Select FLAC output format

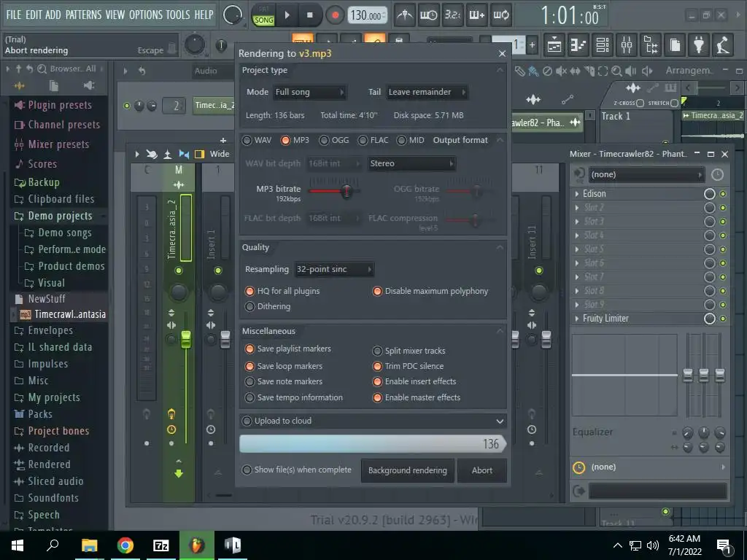tap(373, 140)
